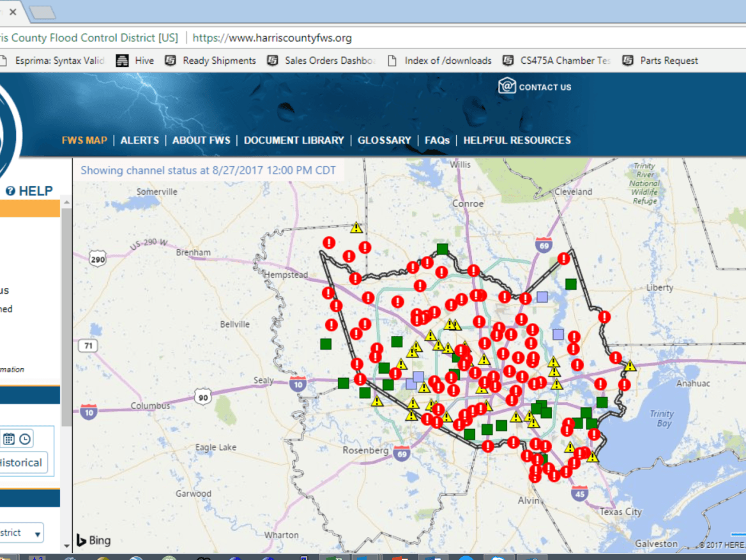
Task: Click yellow warning marker at county's eastern edge
Action: [630, 366]
